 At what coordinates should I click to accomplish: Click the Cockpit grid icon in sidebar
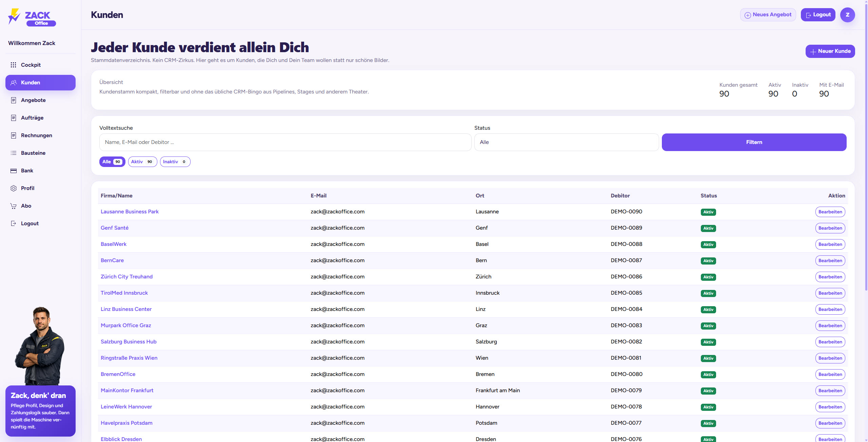14,65
